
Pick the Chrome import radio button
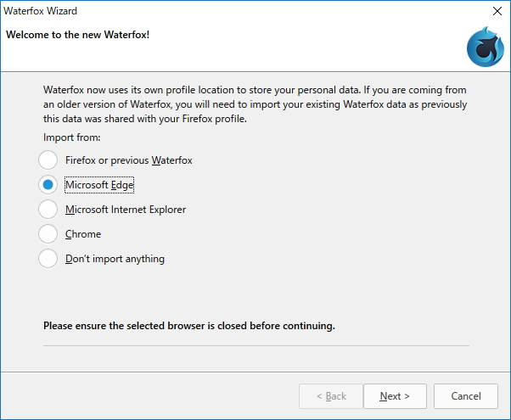coord(48,233)
